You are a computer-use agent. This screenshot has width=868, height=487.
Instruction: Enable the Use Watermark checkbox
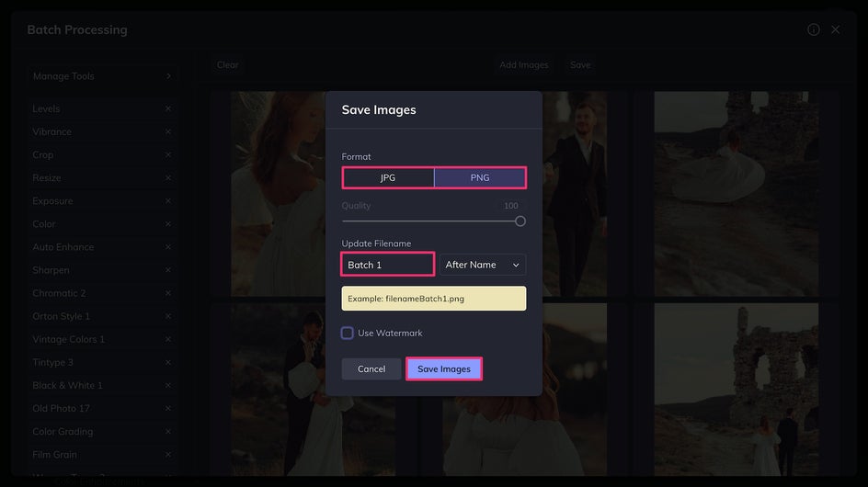347,333
